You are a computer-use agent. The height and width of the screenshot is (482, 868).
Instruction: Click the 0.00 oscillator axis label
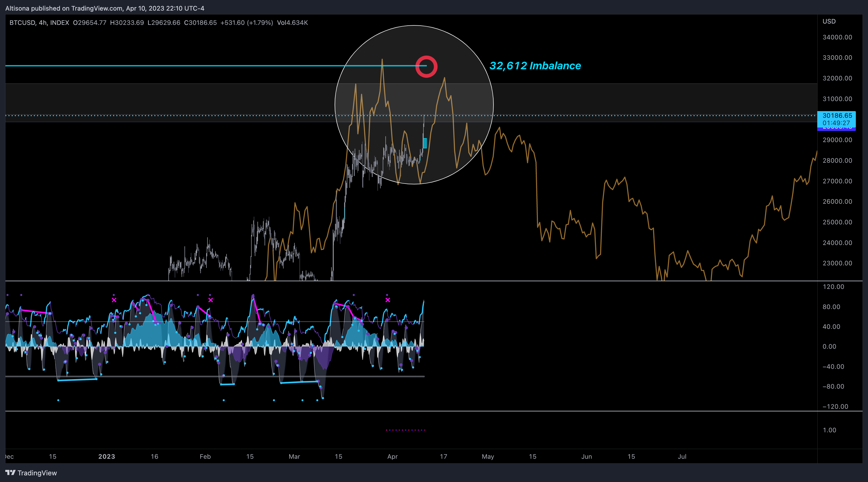(x=829, y=346)
